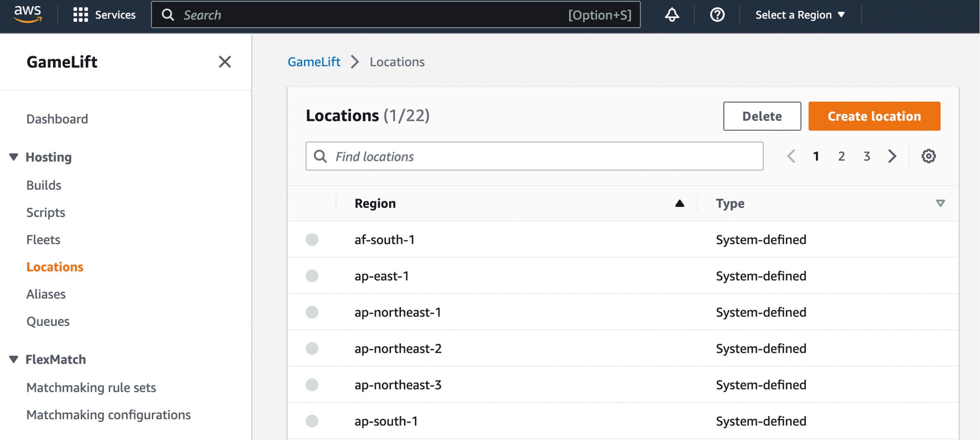Open the Services grid menu
Image resolution: width=980 pixels, height=440 pixels.
(104, 15)
